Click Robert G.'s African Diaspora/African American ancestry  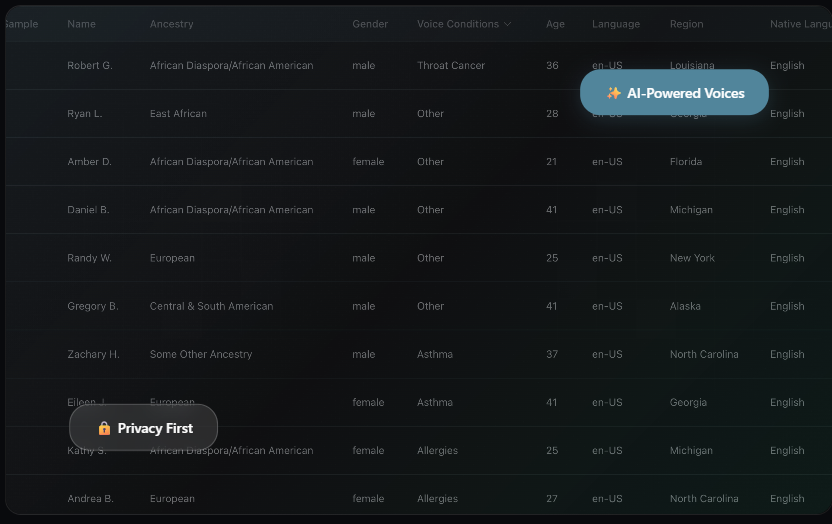(231, 65)
